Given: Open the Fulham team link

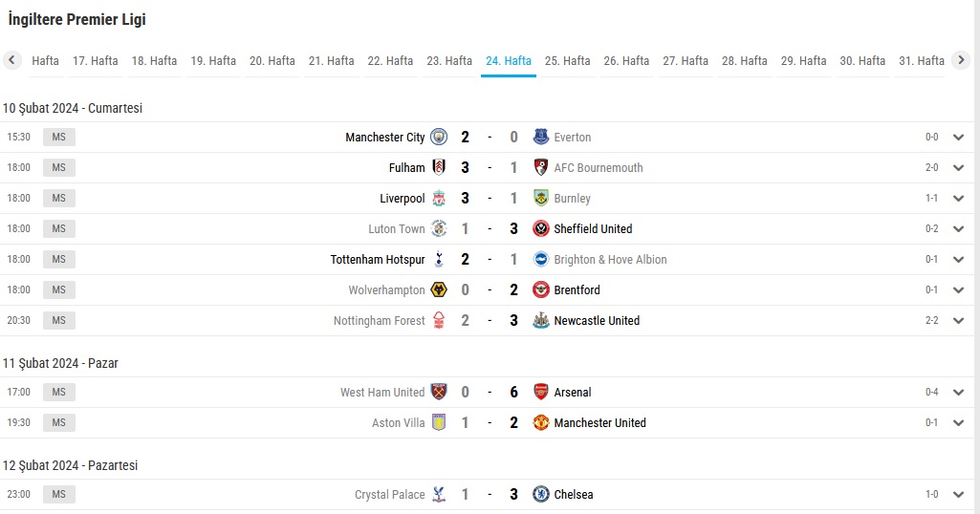Looking at the screenshot, I should pos(407,167).
